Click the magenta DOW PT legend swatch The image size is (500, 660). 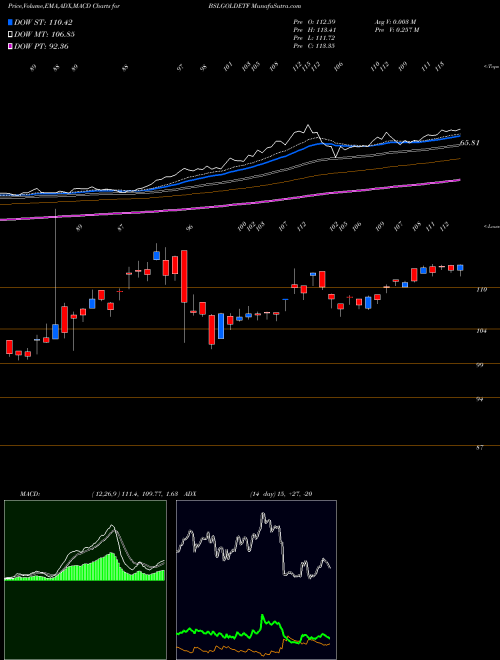click(10, 46)
